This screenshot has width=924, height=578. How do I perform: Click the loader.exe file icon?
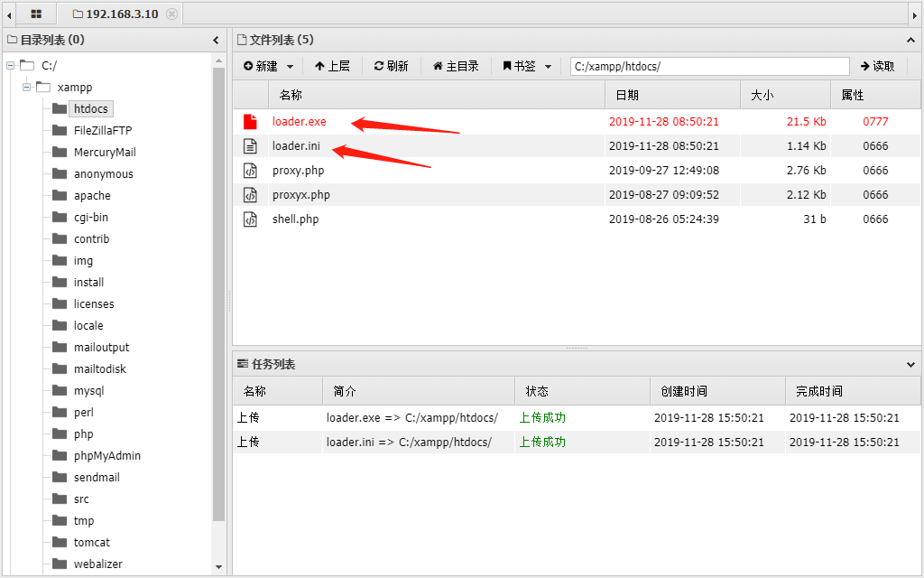click(x=251, y=122)
